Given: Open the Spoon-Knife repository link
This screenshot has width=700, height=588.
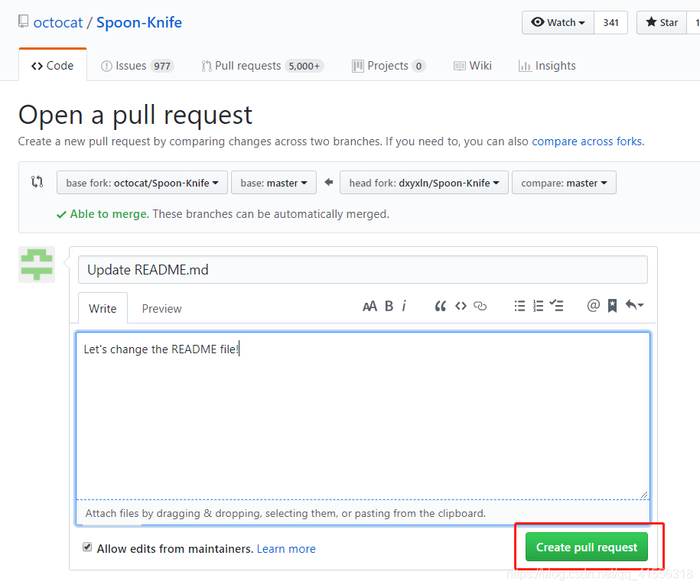Looking at the screenshot, I should [x=139, y=22].
